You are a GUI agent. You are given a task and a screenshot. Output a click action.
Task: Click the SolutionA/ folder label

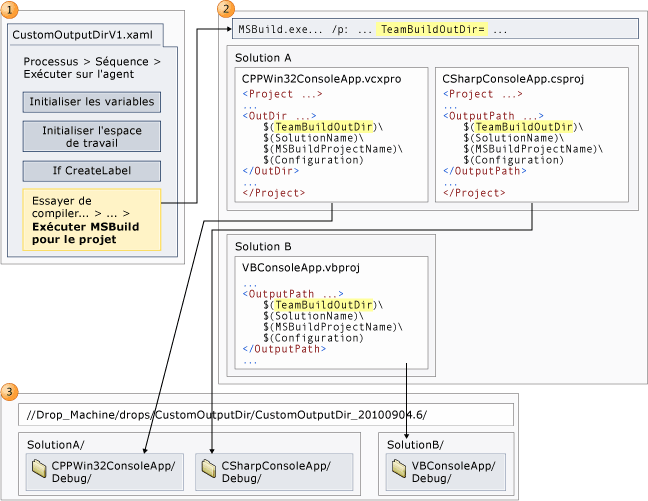point(55,445)
